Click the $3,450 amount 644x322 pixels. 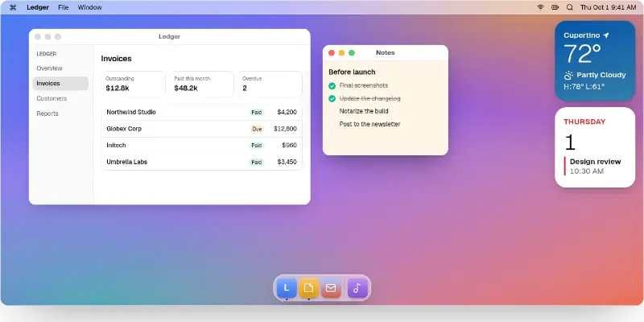click(287, 162)
